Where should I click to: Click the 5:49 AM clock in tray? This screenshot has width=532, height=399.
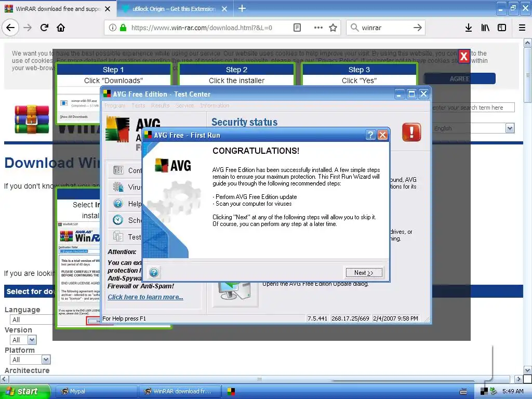[x=513, y=391]
